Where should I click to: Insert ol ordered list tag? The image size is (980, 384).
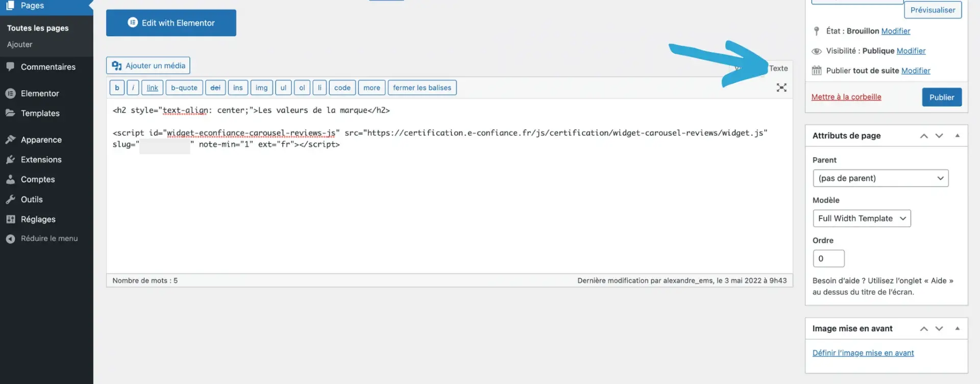(x=302, y=88)
